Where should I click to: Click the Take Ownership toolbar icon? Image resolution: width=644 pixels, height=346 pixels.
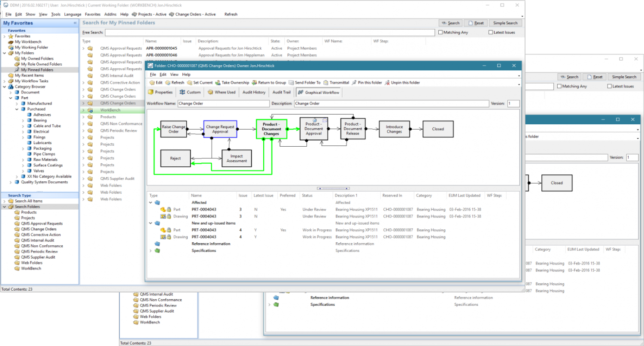[x=218, y=83]
